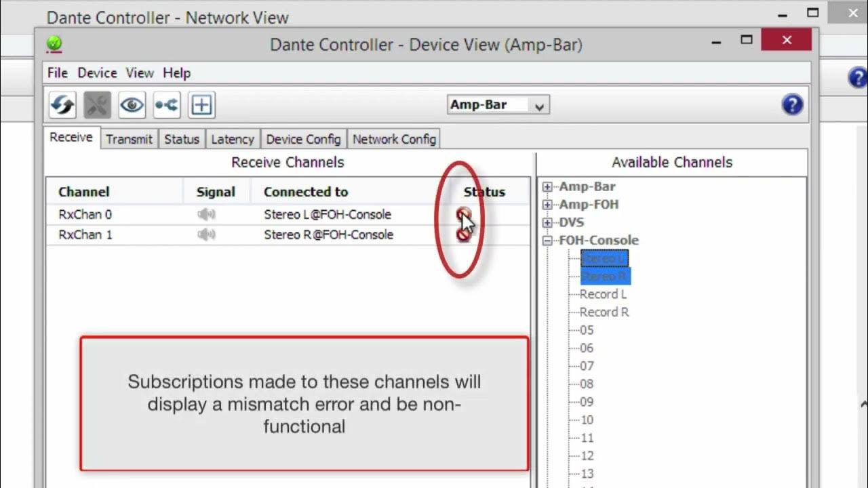Select channel 13 under FOH-Console
Image resolution: width=868 pixels, height=488 pixels.
point(587,474)
